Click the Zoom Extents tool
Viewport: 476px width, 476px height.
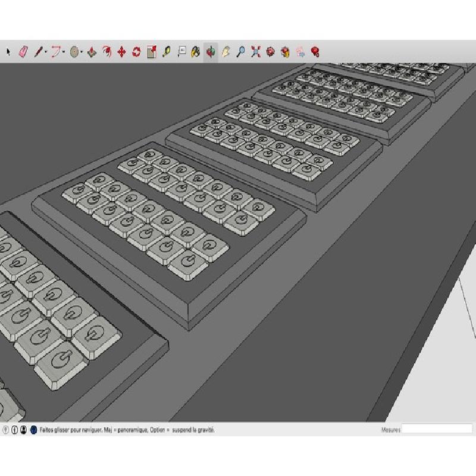click(x=256, y=52)
